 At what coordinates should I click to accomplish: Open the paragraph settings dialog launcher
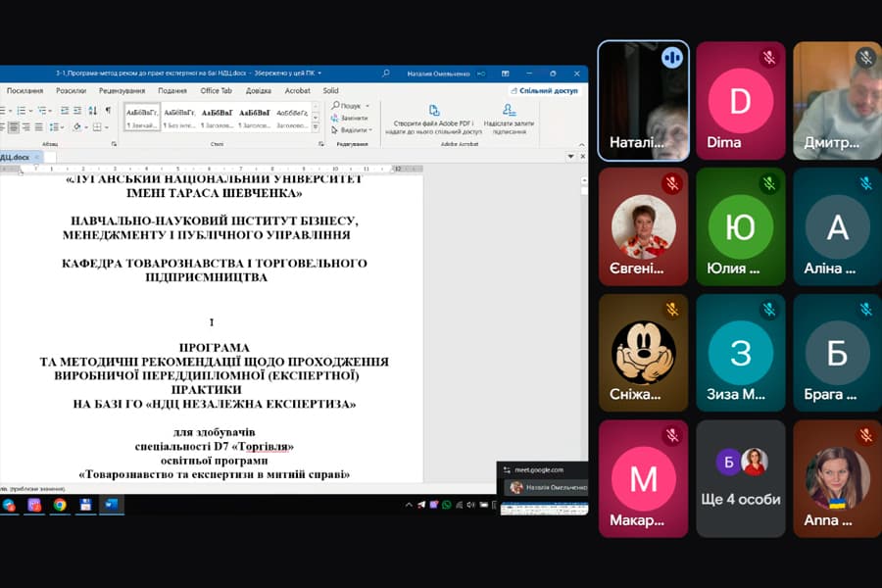[x=115, y=144]
